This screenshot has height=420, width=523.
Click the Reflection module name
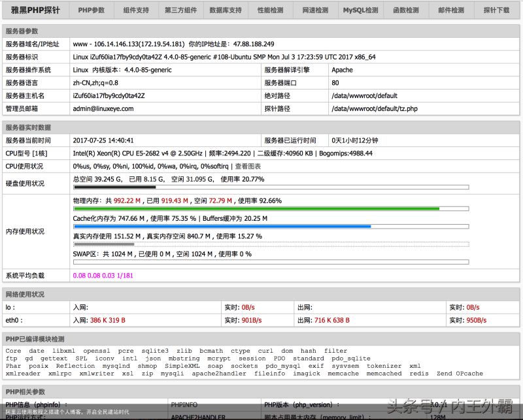click(x=75, y=366)
